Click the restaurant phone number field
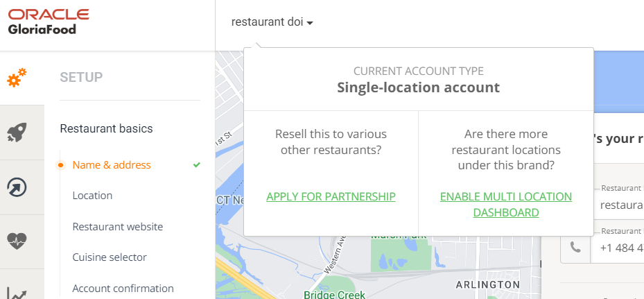The height and width of the screenshot is (299, 644). [x=617, y=248]
